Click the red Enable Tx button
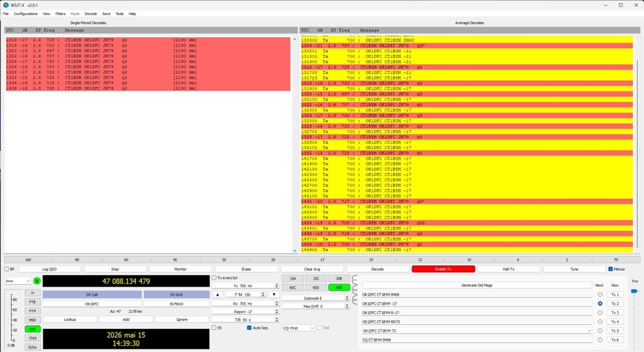Viewport: 644px width, 352px height. pyautogui.click(x=443, y=269)
